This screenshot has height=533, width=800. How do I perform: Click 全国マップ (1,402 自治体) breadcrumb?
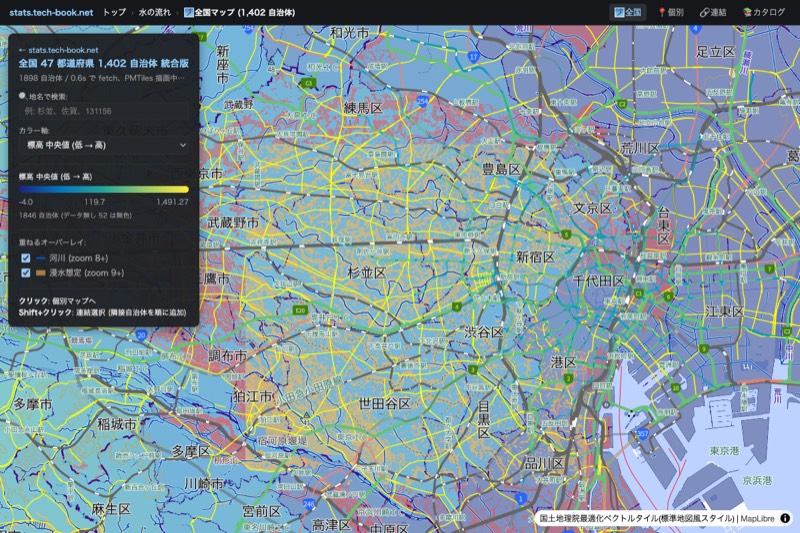point(239,12)
